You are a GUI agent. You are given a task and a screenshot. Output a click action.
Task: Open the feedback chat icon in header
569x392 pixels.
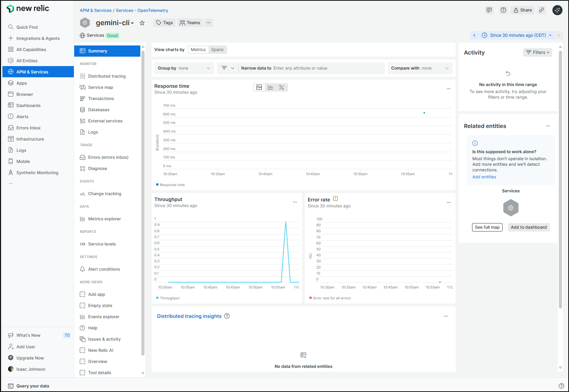coord(489,10)
